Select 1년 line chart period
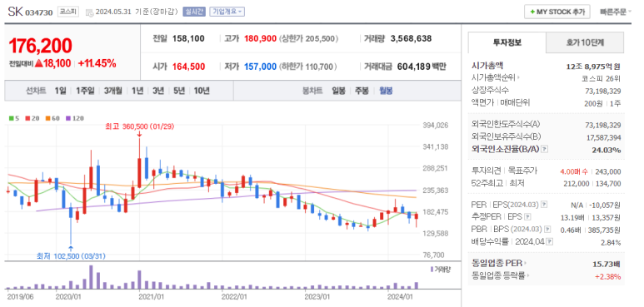 pyautogui.click(x=137, y=91)
